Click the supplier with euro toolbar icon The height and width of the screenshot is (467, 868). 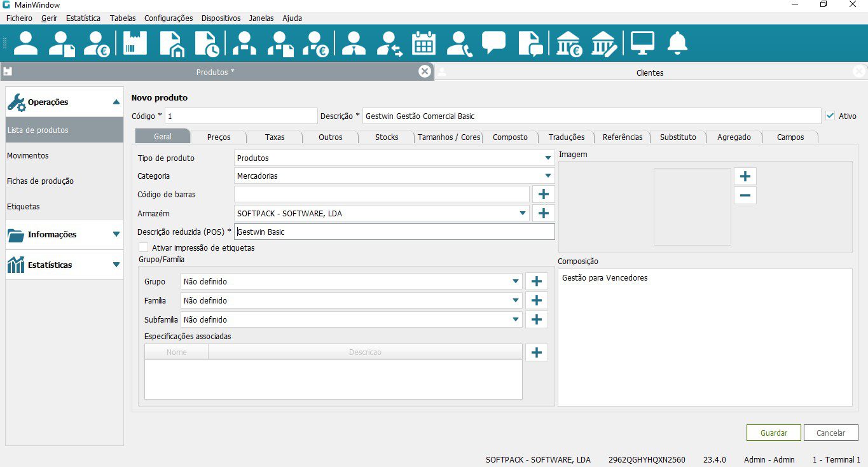point(315,43)
